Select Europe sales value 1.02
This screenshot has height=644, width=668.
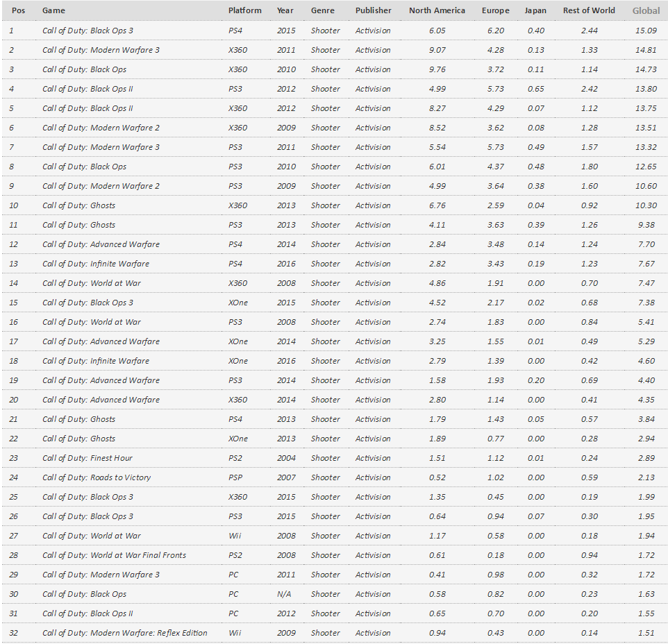pos(496,477)
